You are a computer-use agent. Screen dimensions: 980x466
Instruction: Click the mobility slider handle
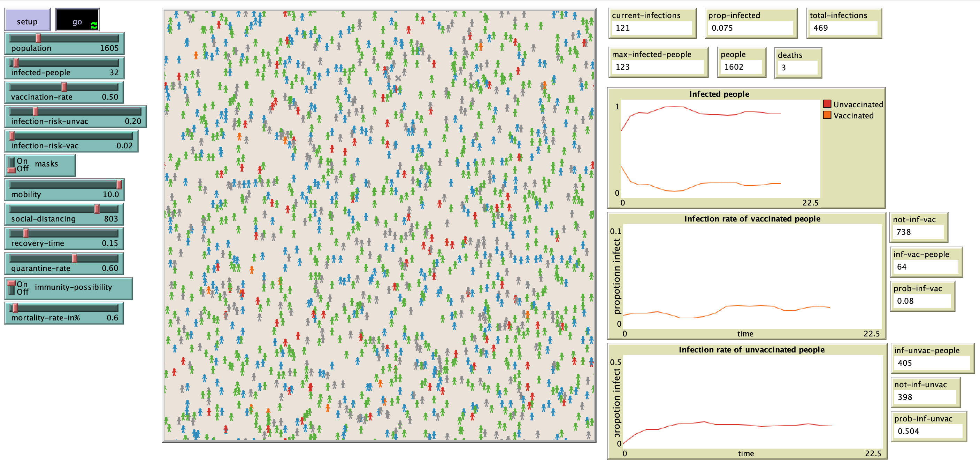(x=119, y=184)
